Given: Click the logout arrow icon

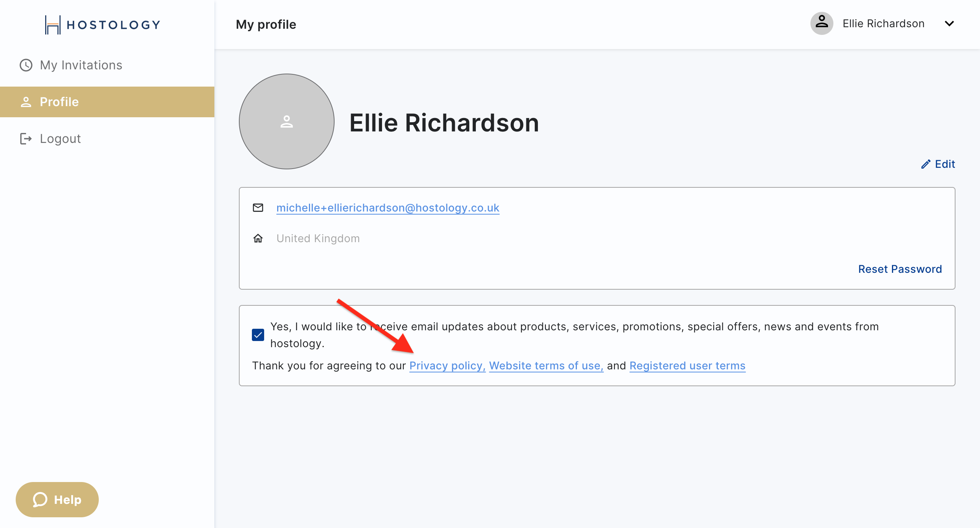Looking at the screenshot, I should [26, 139].
